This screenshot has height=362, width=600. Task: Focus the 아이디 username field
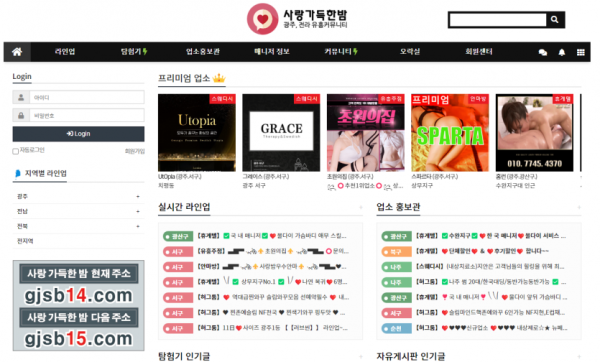coord(87,97)
